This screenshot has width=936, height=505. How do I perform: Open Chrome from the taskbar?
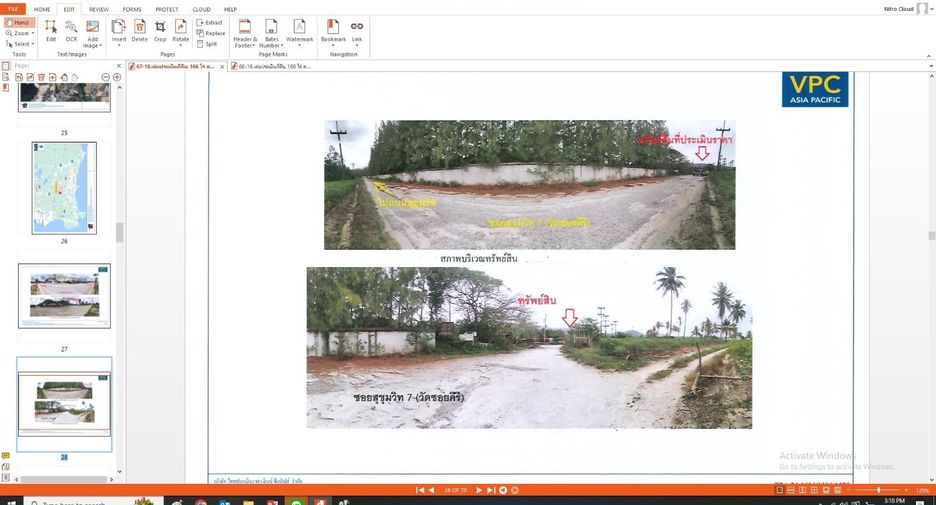[x=201, y=502]
